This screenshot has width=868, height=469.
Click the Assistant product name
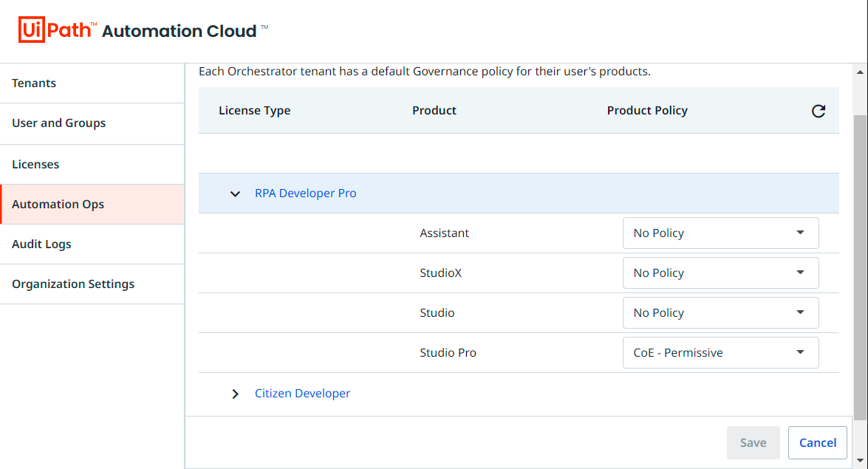[444, 233]
